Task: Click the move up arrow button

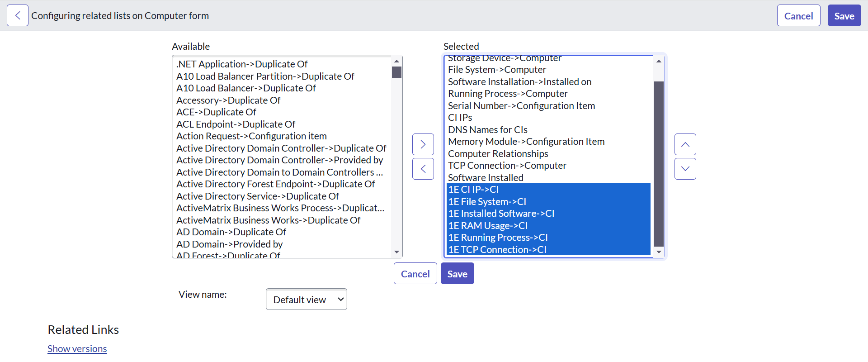Action: [x=685, y=144]
